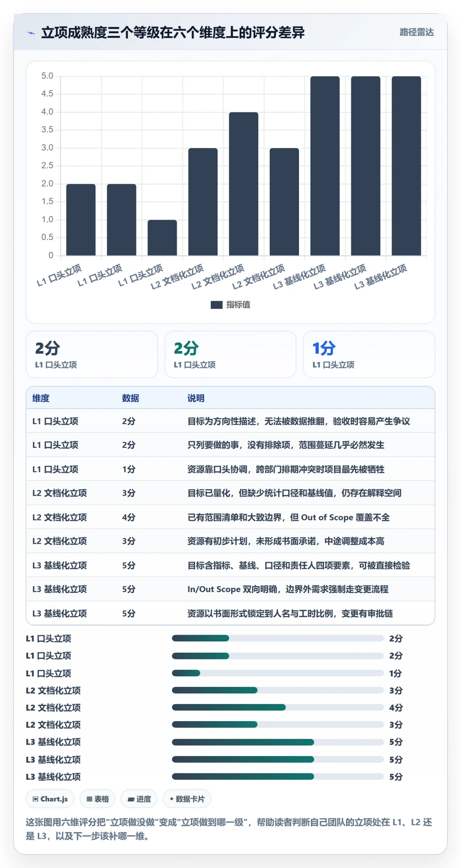461x868 pixels.
Task: Select the text 资源有初步计划，未形成书面承诺
Action: 252,541
